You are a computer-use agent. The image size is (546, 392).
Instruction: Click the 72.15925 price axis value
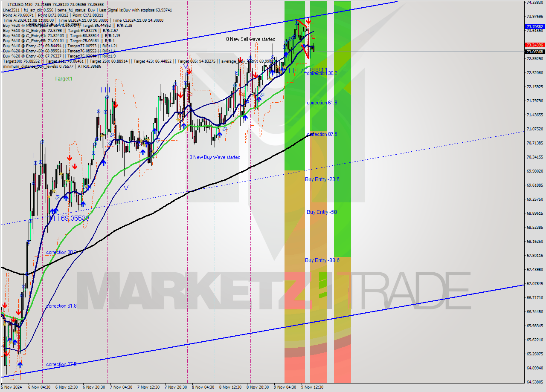pos(534,87)
